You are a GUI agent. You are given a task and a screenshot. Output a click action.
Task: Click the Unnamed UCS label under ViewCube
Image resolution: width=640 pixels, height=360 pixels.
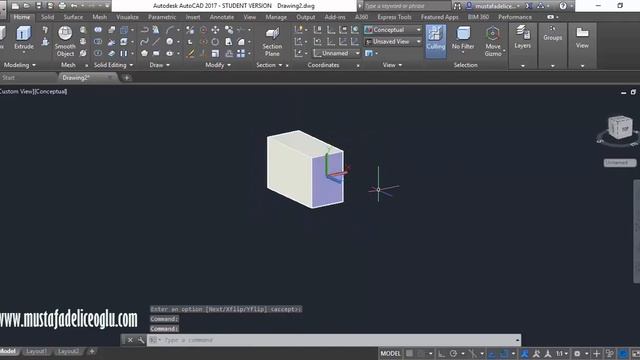click(x=619, y=163)
